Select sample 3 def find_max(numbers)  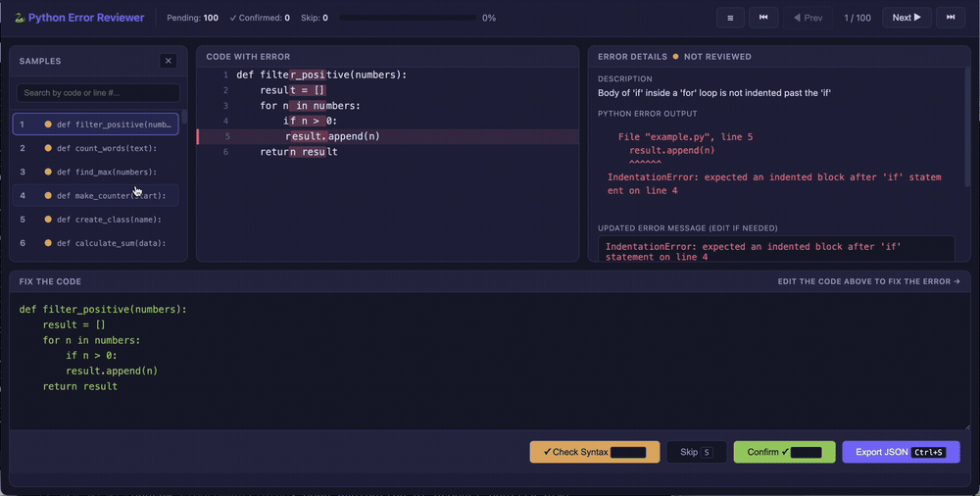click(96, 172)
